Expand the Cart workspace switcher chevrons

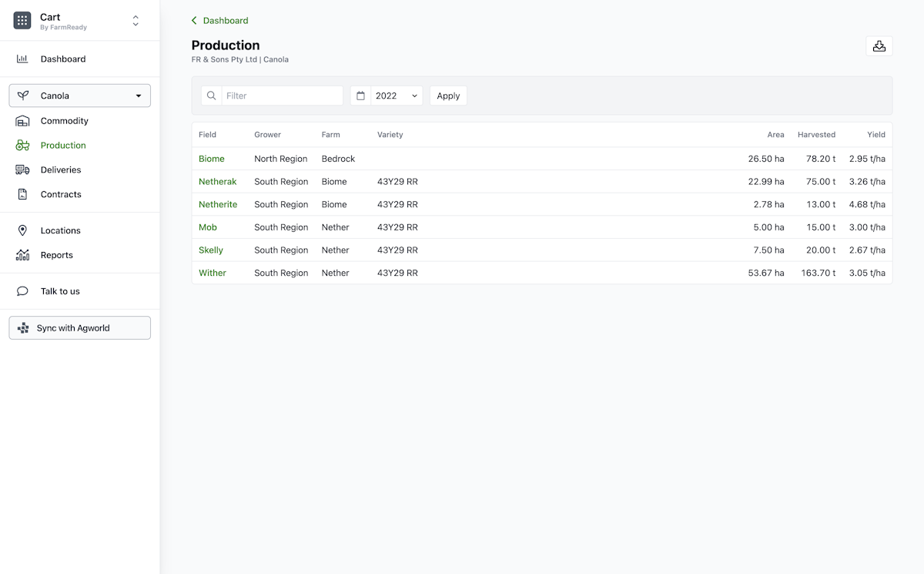(x=136, y=21)
